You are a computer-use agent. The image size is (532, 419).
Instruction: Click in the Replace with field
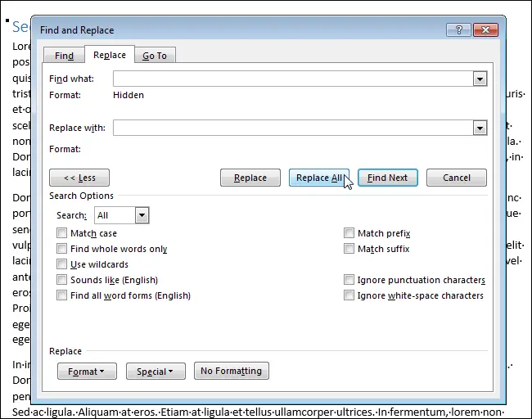point(293,128)
